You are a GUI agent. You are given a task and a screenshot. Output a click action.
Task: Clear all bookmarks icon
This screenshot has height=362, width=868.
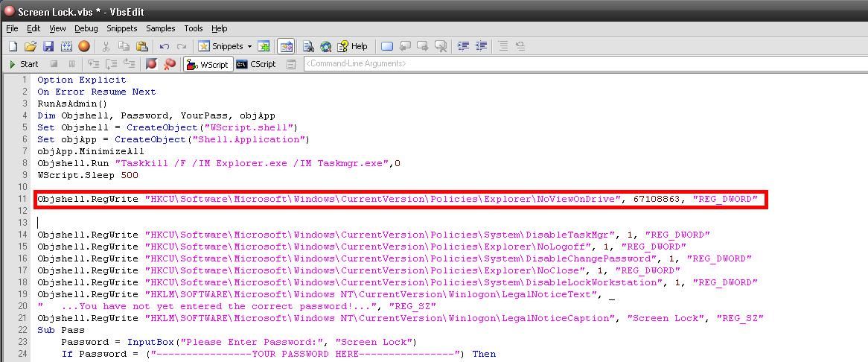[441, 46]
